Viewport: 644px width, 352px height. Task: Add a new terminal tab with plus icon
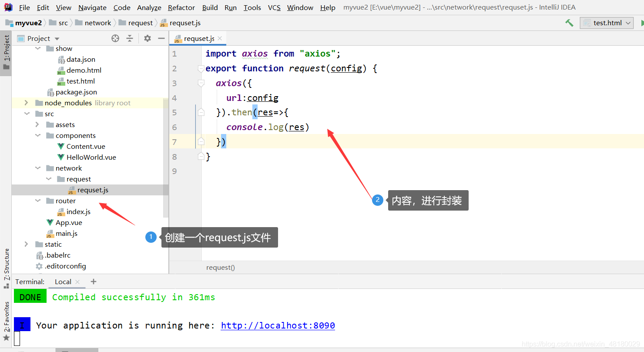93,282
